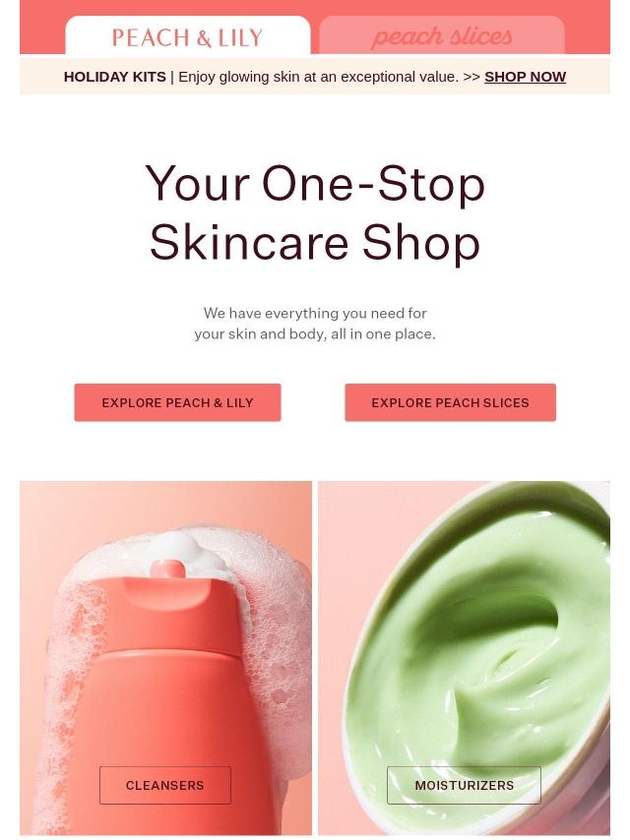This screenshot has height=840, width=630.
Task: Click the green moisturizer jar image
Action: [x=465, y=658]
